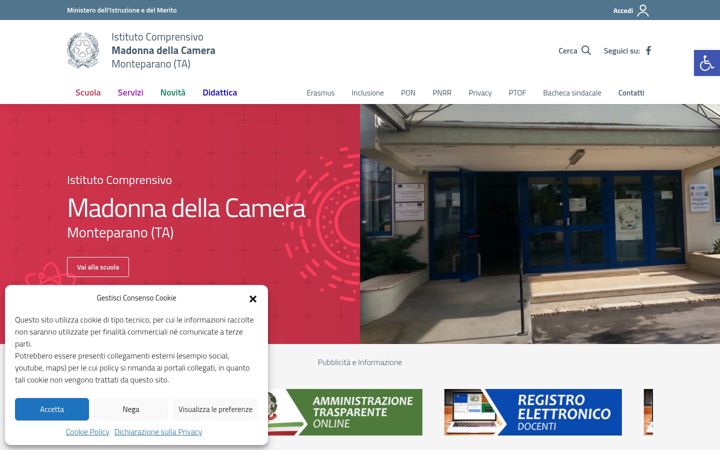Open the PNRR section
The image size is (720, 450).
click(442, 93)
